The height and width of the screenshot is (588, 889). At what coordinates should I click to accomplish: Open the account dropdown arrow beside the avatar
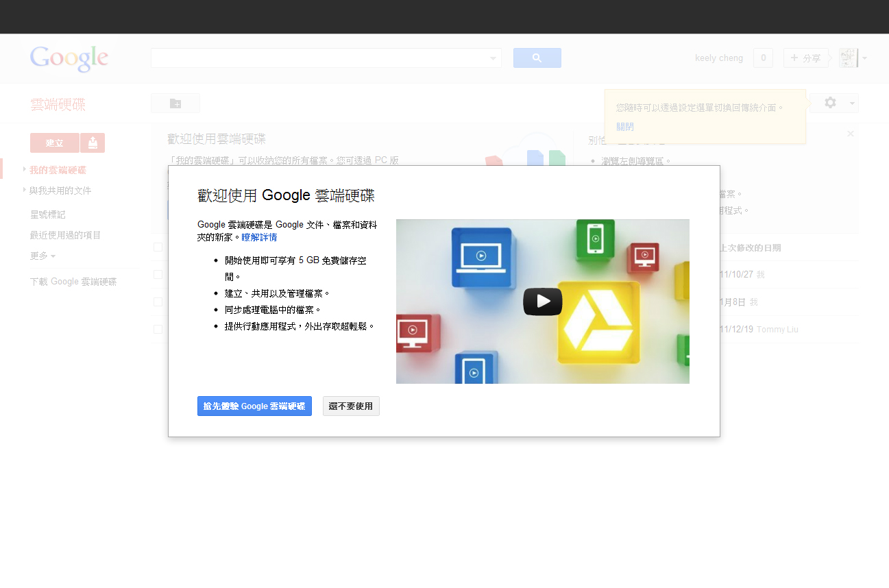coord(865,58)
